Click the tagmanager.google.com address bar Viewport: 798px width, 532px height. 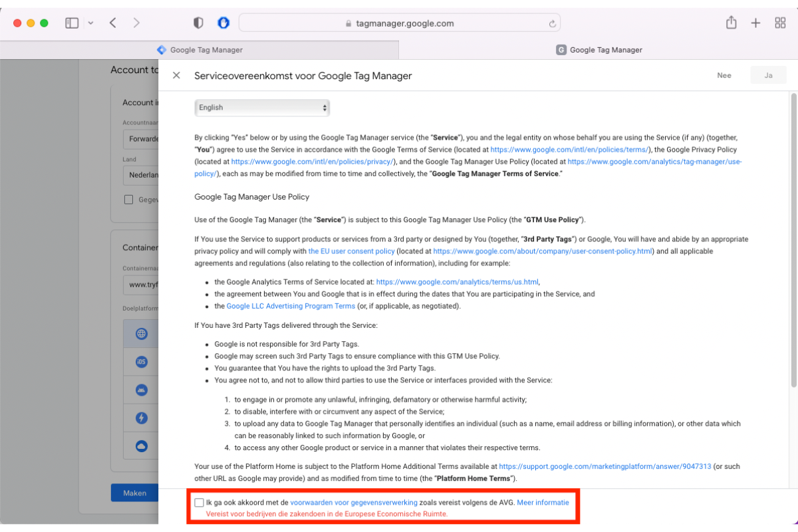click(399, 23)
